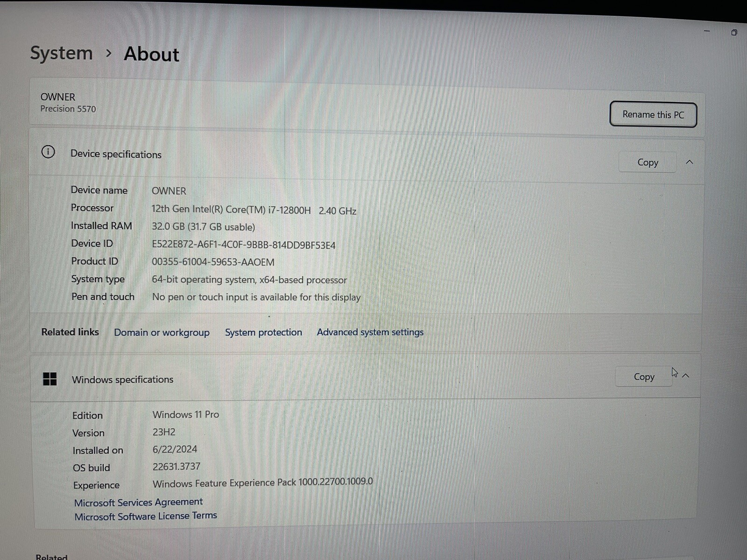Select the OS build 22631.3737 value
Screen dimensions: 747x560
coord(176,466)
